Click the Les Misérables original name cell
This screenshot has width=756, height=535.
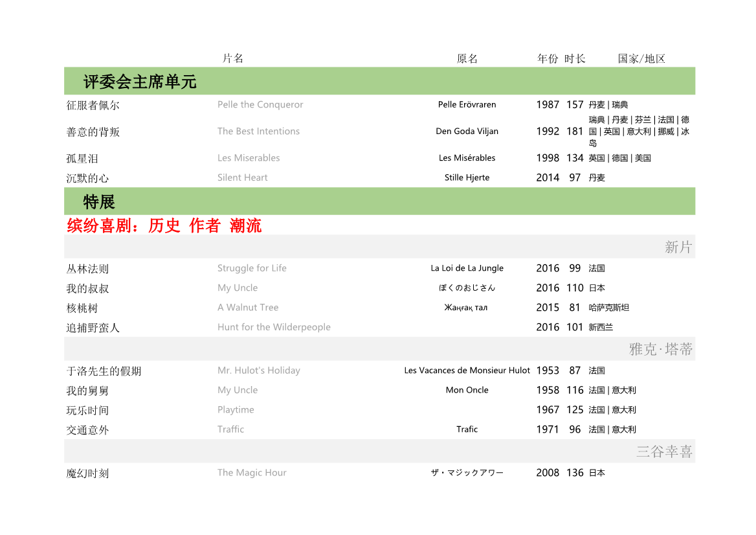click(467, 158)
